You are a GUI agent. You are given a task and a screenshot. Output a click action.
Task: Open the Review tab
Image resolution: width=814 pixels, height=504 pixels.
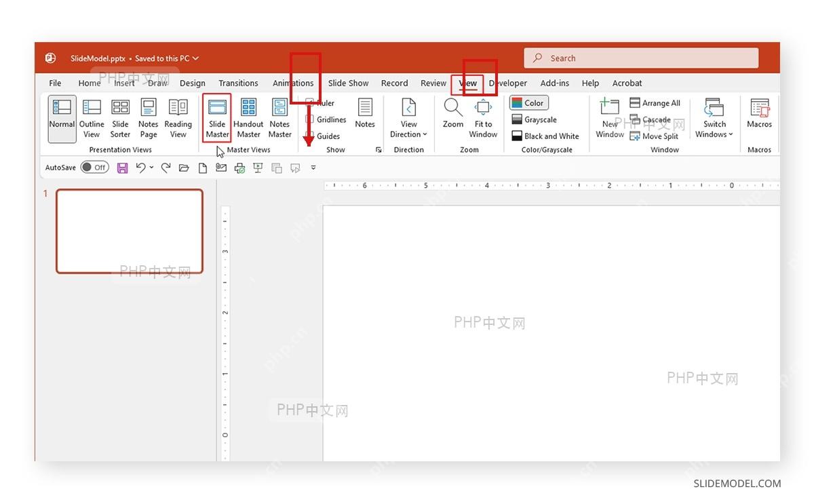[433, 83]
